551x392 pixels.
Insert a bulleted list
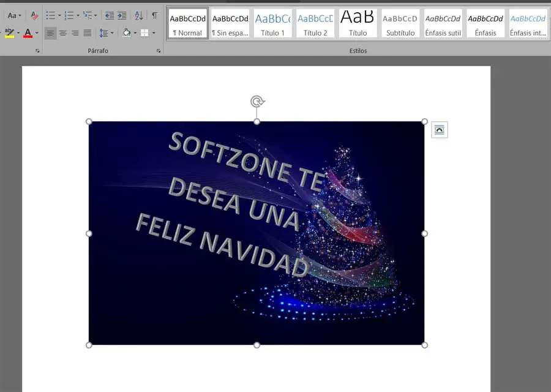point(51,15)
